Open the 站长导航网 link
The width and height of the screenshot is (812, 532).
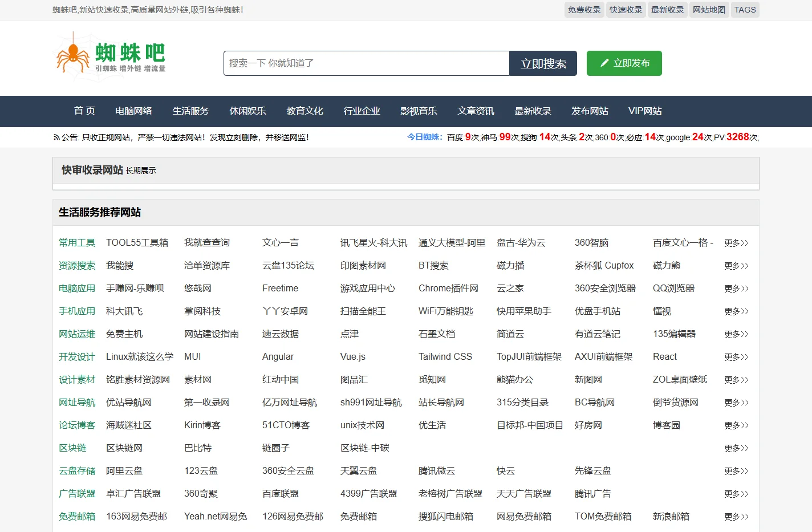[x=441, y=403]
